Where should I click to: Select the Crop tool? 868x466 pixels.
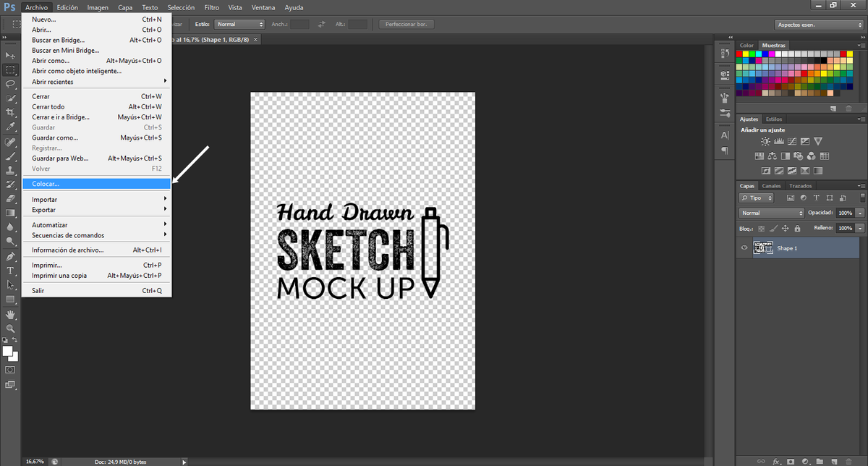tap(10, 113)
